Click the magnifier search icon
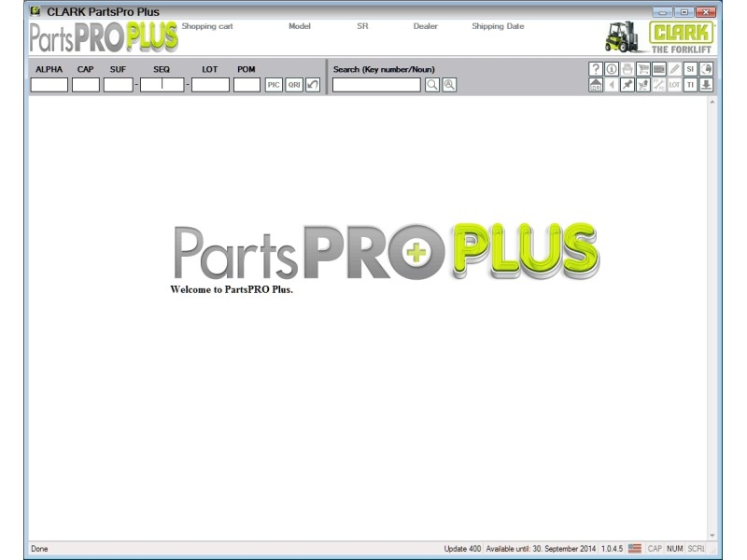Image resolution: width=747 pixels, height=560 pixels. (432, 85)
